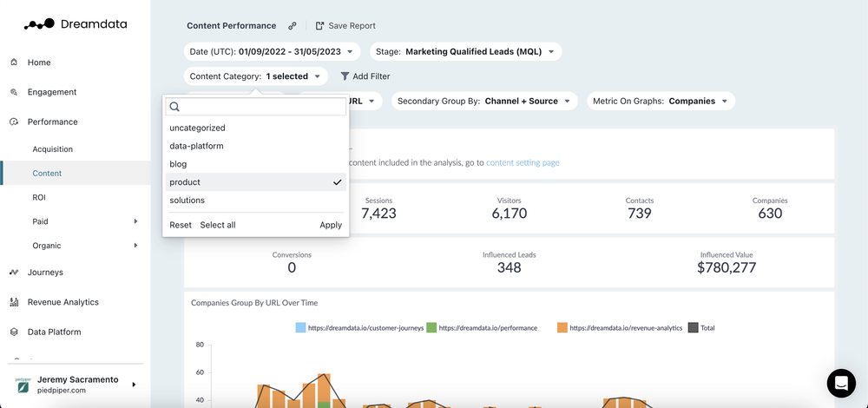The width and height of the screenshot is (868, 408).
Task: Click the Companies 630 value
Action: pyautogui.click(x=770, y=214)
